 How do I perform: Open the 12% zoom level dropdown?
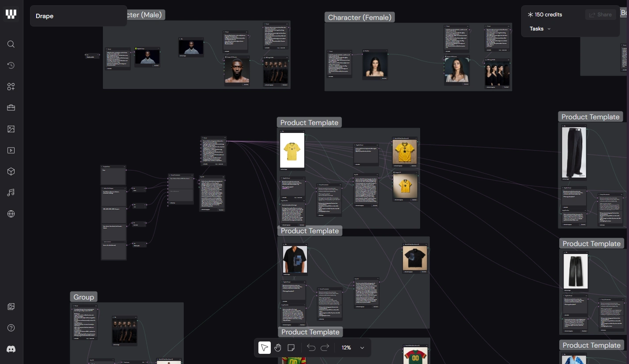click(353, 348)
